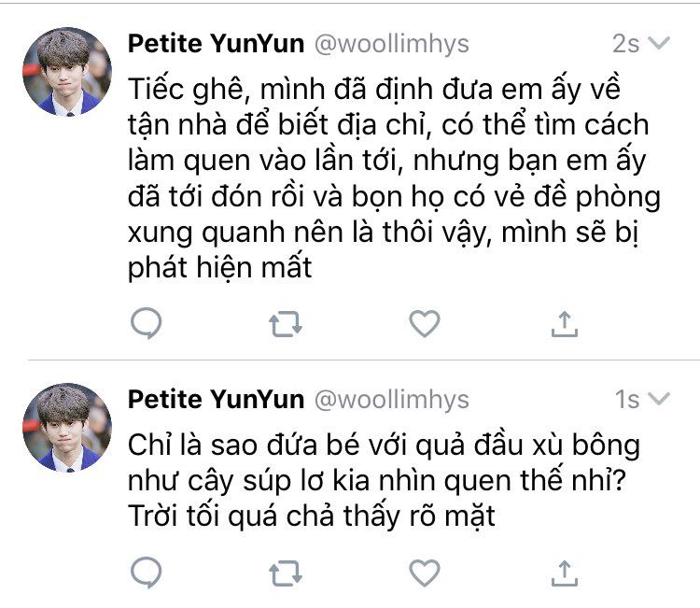Screen dimensions: 700x608
Task: Retweet the first tweet by Petite YunYun
Action: pyautogui.click(x=286, y=324)
